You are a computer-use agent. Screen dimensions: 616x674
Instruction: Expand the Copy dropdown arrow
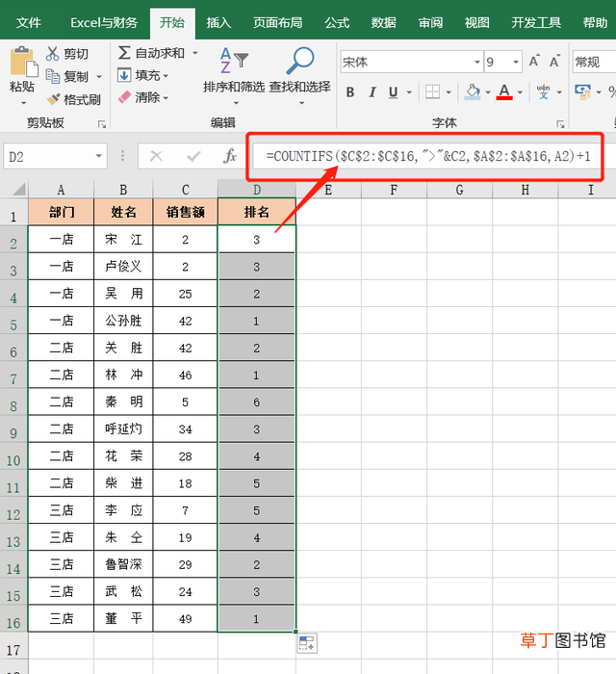99,77
